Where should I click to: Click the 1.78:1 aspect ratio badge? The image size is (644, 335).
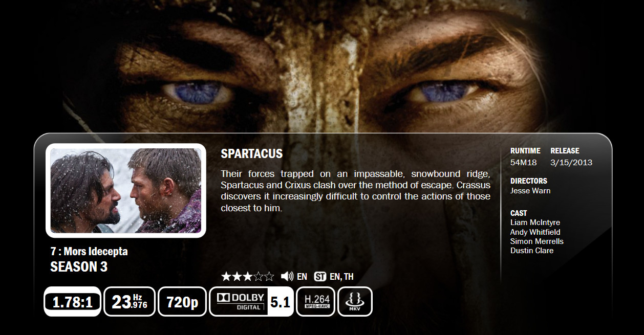click(x=72, y=302)
